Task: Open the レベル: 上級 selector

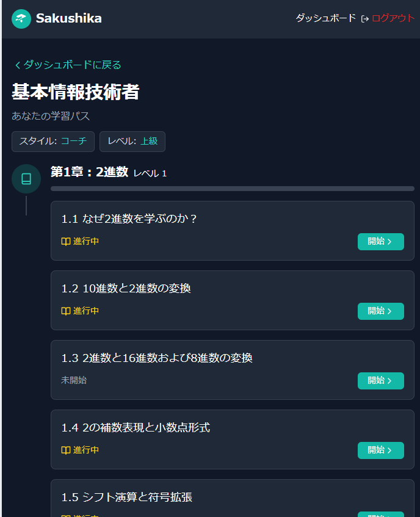Action: [132, 142]
